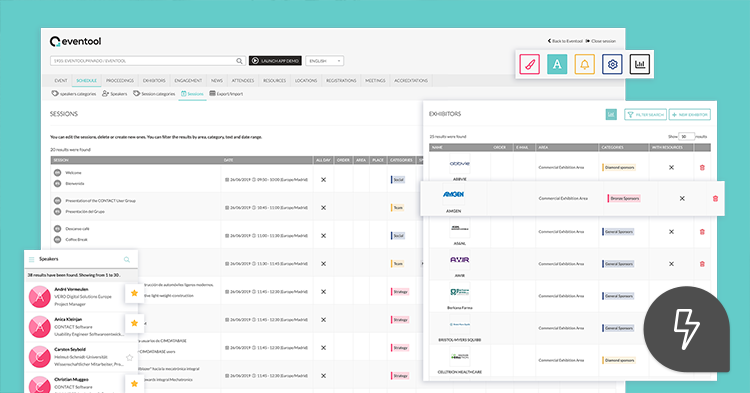Toggle All Day X for Coffee Break session
750x393 pixels.
(323, 236)
